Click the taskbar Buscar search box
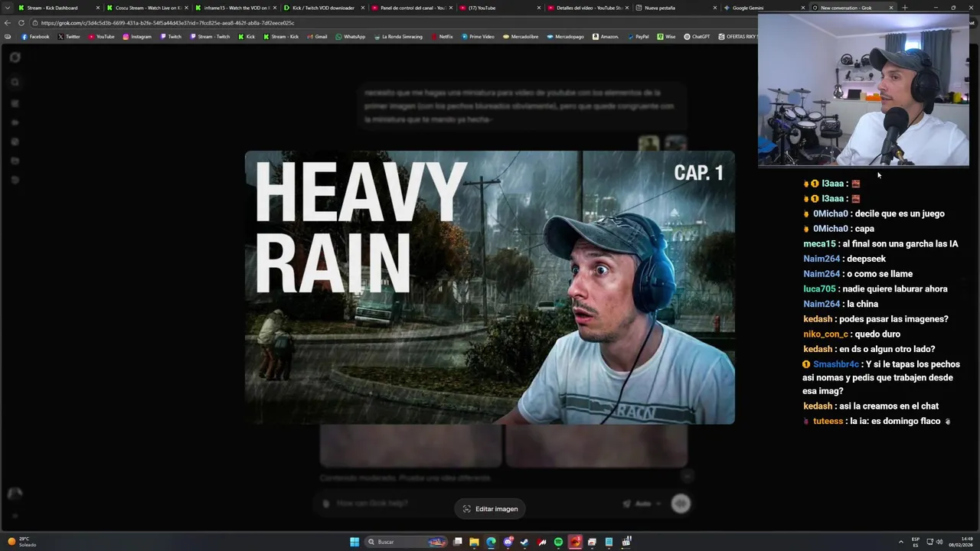The image size is (980, 551). pyautogui.click(x=406, y=542)
